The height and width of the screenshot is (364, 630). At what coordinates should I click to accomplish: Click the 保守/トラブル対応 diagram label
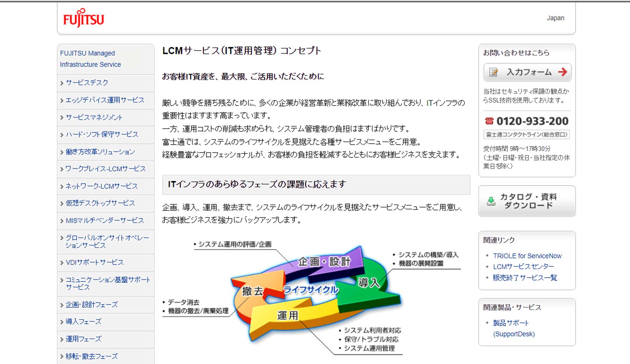(x=371, y=339)
